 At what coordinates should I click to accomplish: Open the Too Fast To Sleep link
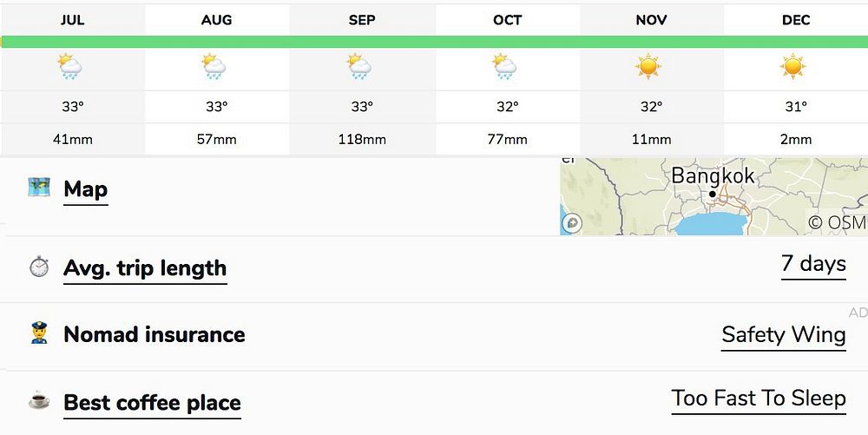click(758, 399)
